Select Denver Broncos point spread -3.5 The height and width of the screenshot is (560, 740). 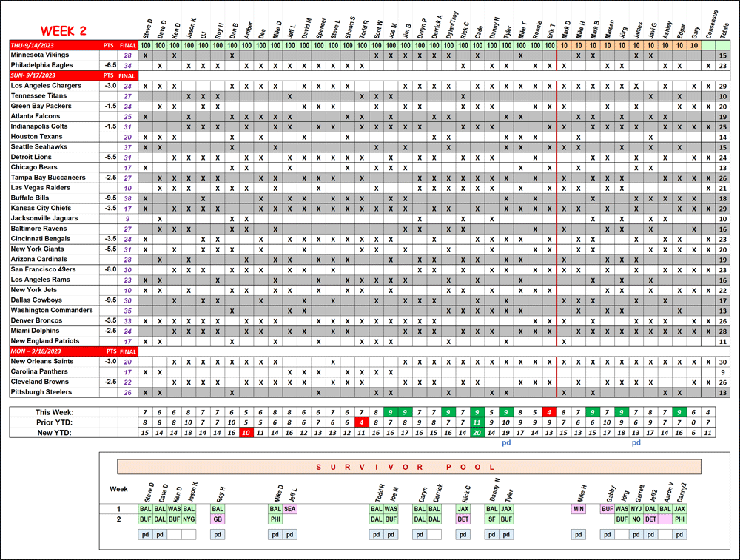109,321
